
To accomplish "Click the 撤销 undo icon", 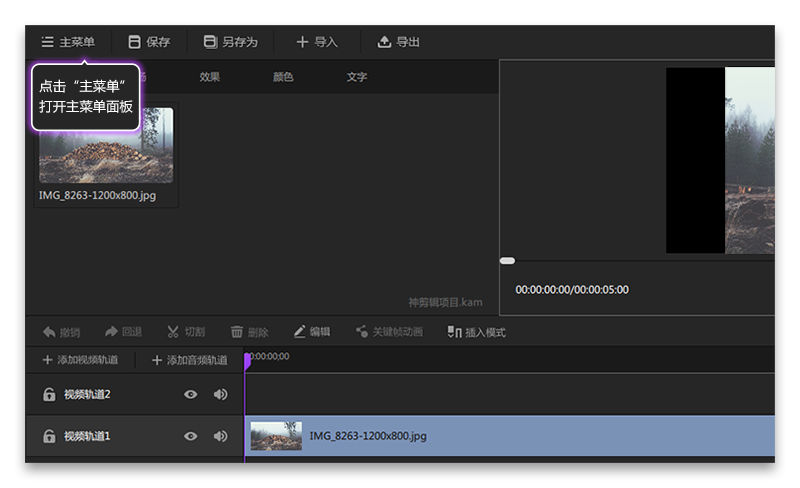I will click(49, 332).
